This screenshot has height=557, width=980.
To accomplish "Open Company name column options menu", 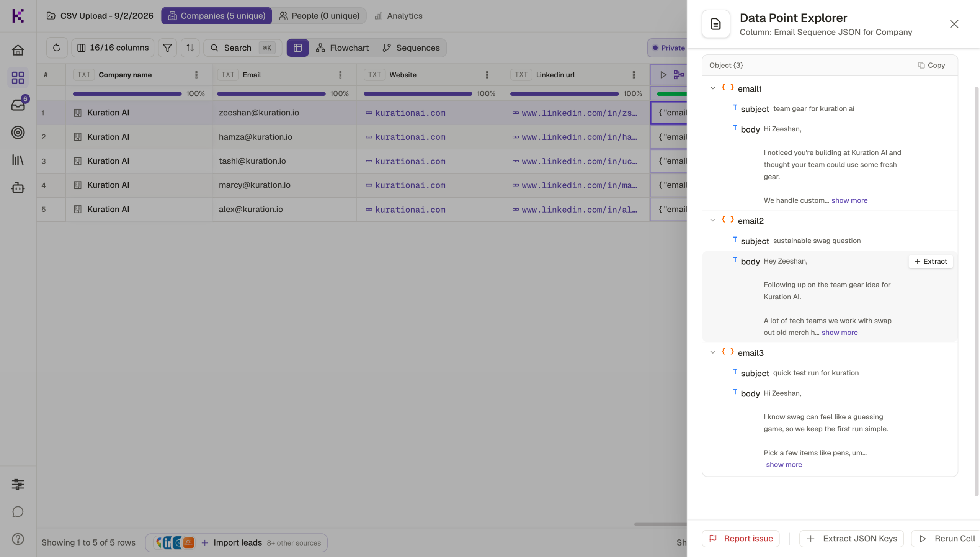I will pyautogui.click(x=196, y=75).
